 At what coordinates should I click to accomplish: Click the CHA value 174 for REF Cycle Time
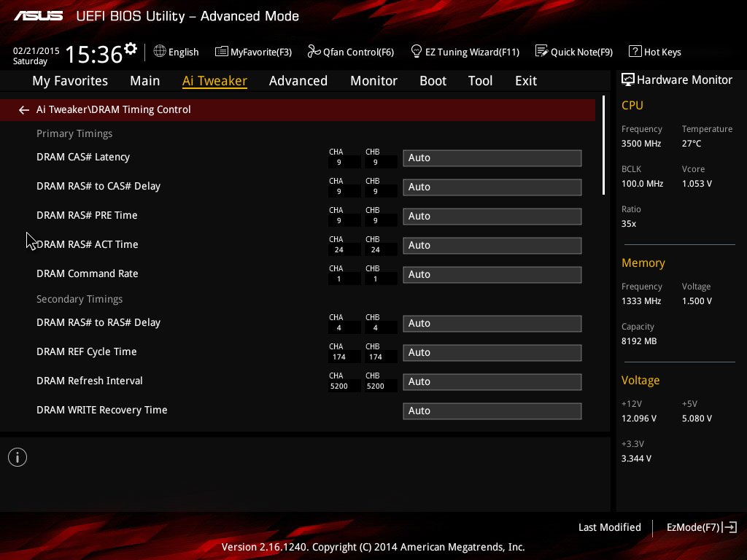(x=339, y=357)
